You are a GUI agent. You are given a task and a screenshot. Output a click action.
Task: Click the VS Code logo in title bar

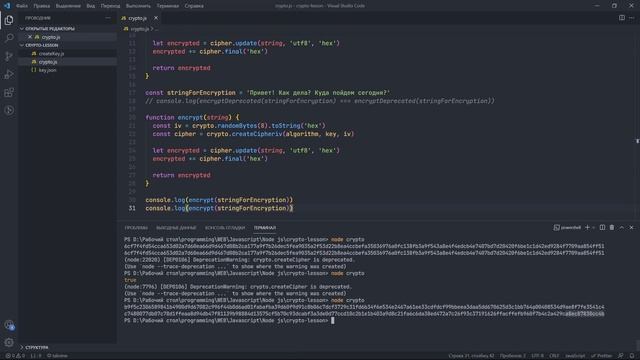(x=7, y=6)
